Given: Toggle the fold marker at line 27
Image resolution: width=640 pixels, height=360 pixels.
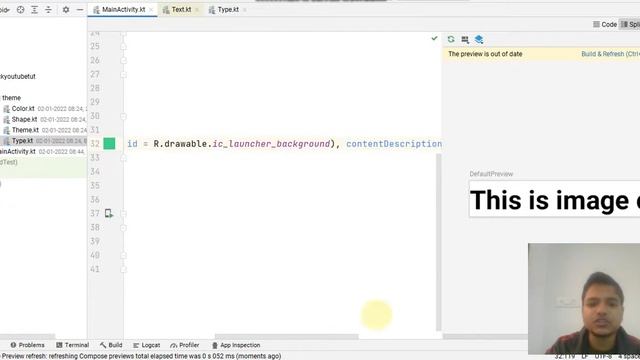Looking at the screenshot, I should tap(123, 75).
